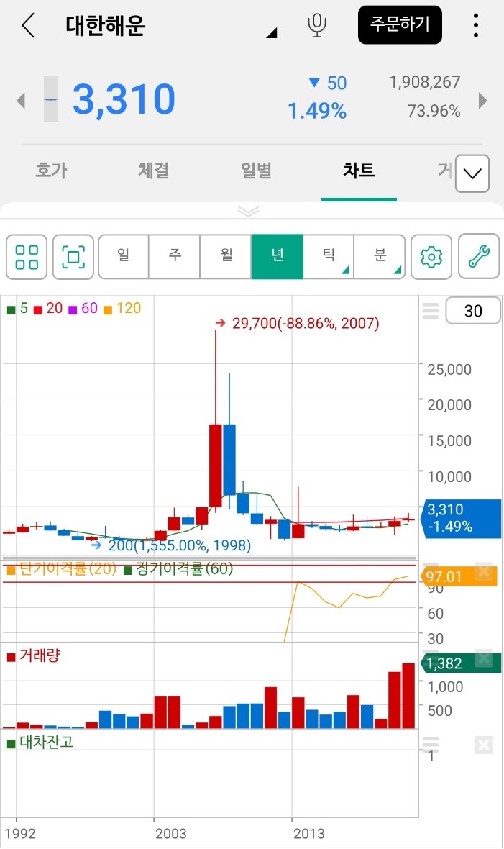This screenshot has height=849, width=504.
Task: Tap the 단기이격률(20) indicator legend
Action: click(61, 569)
